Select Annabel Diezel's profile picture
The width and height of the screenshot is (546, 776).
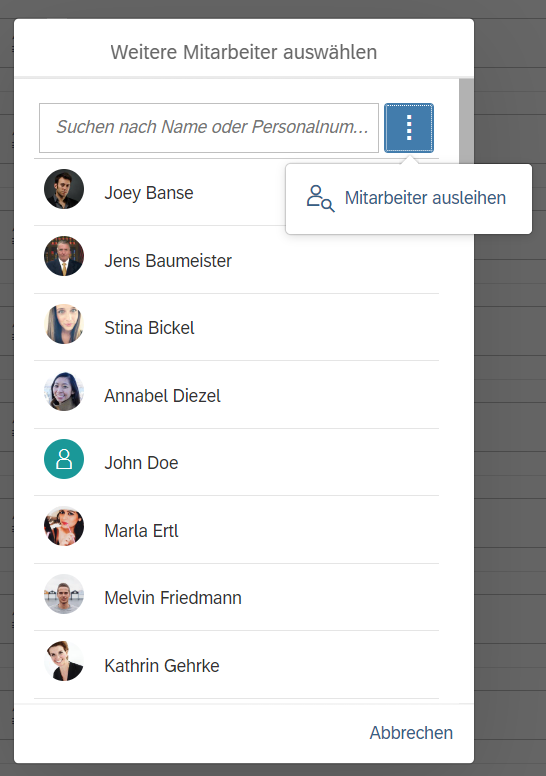[x=64, y=391]
